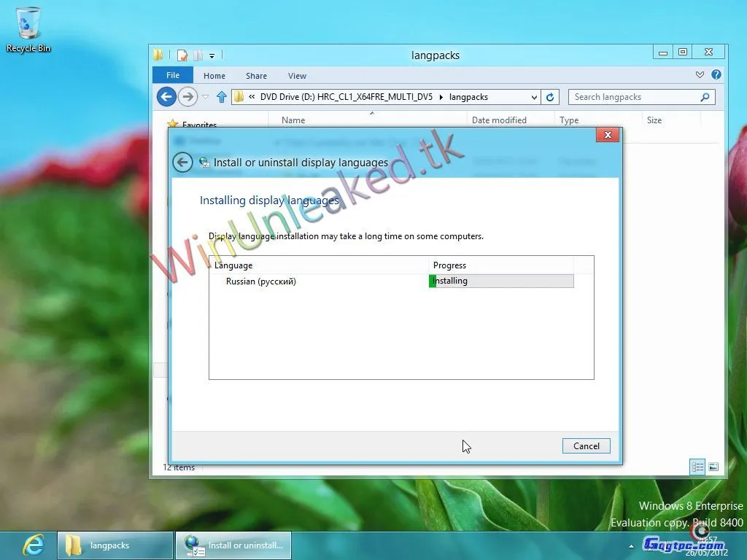The height and width of the screenshot is (560, 747).
Task: Click the Internet Explorer taskbar icon
Action: click(x=32, y=545)
